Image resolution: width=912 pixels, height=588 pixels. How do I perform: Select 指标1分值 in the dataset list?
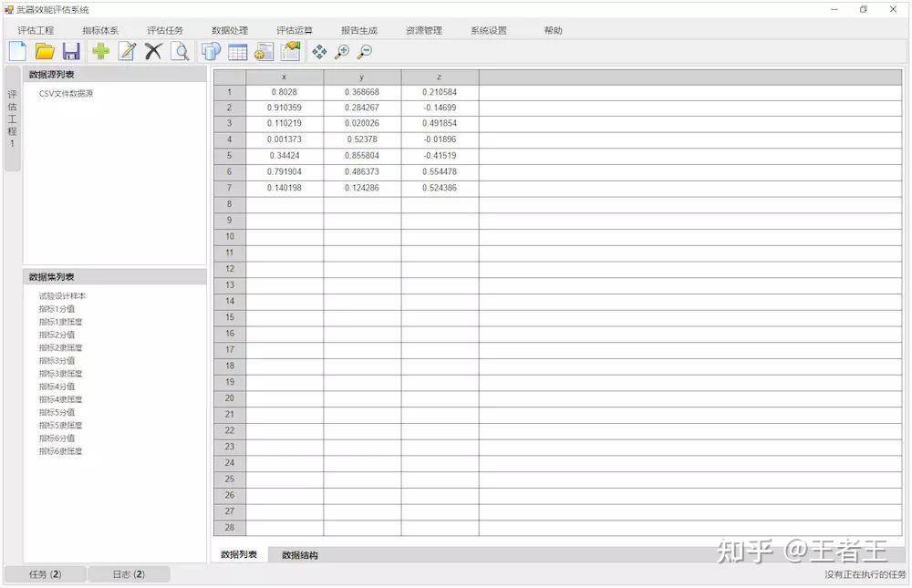point(57,309)
